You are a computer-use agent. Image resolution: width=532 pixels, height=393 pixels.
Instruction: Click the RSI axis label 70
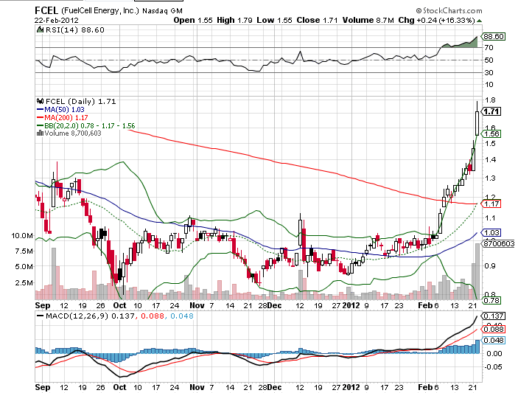click(x=489, y=48)
